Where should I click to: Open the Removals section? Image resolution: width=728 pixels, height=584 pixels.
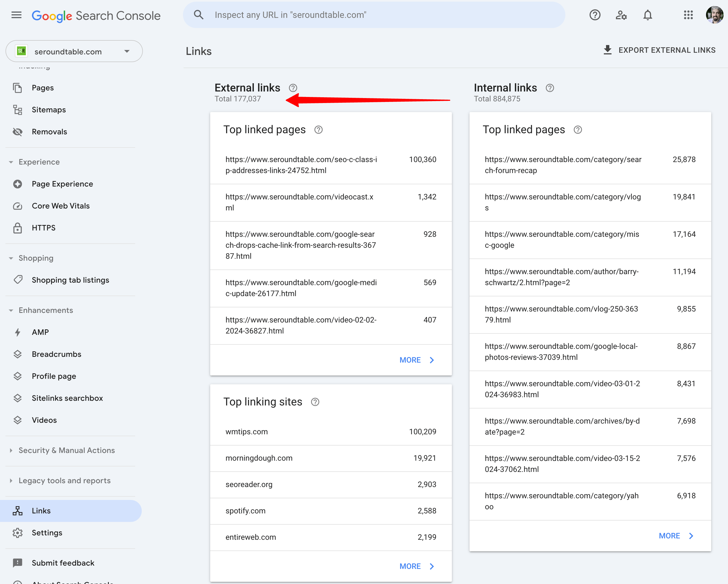point(49,132)
